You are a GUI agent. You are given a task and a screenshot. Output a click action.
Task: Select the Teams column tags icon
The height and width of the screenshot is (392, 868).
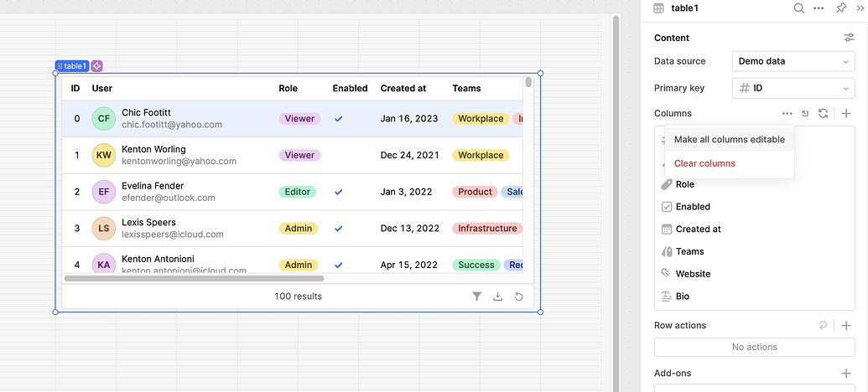pyautogui.click(x=667, y=251)
